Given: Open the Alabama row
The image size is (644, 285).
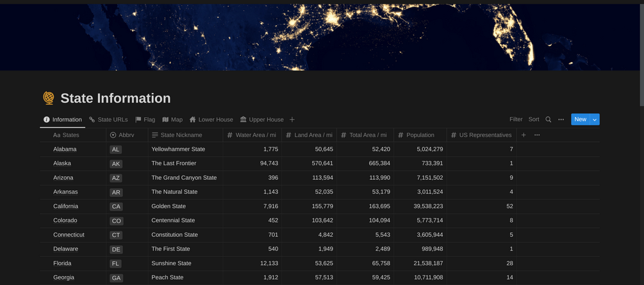Looking at the screenshot, I should (x=65, y=149).
